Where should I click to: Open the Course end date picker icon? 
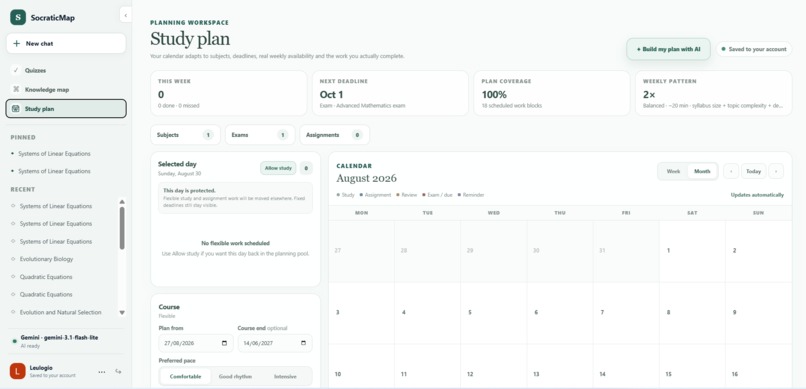(x=303, y=343)
